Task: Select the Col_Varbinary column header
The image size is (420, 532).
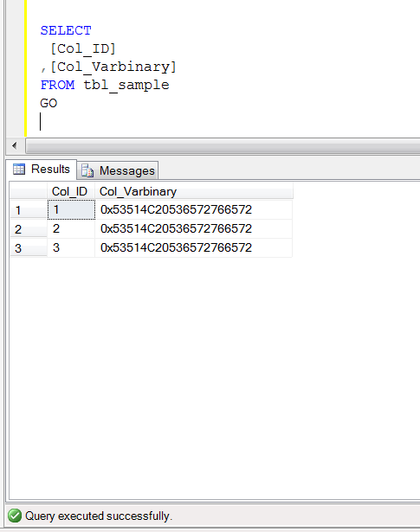Action: [193, 191]
